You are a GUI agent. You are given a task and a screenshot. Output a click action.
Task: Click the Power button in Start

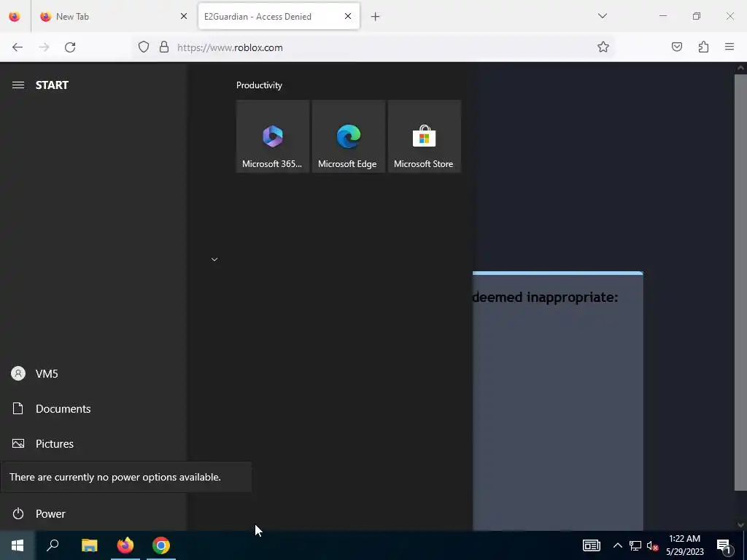click(93, 513)
